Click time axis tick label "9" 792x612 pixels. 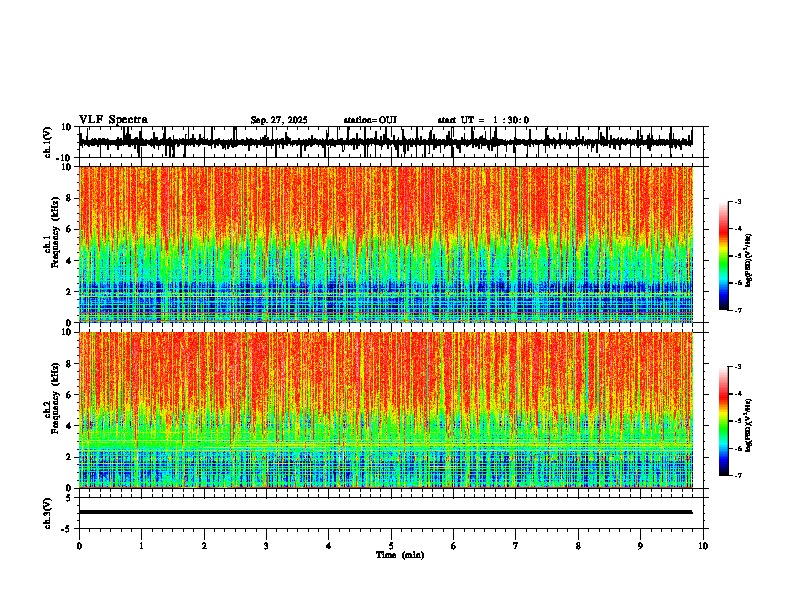click(640, 546)
